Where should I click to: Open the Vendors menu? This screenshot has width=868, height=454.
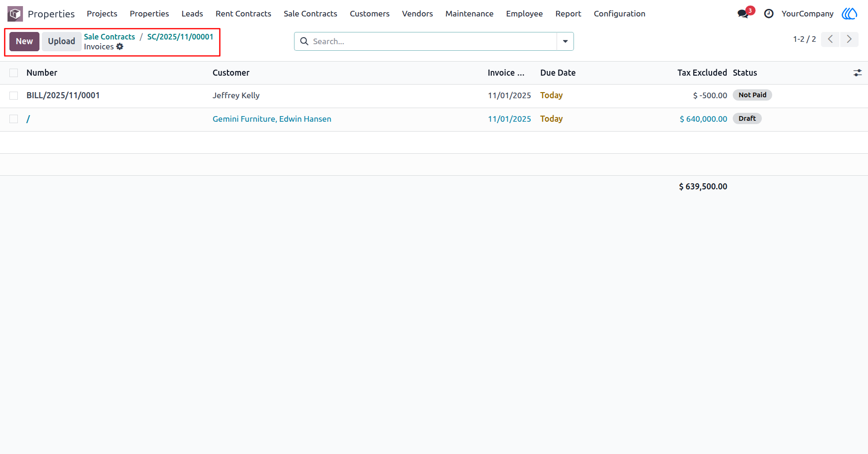click(418, 14)
